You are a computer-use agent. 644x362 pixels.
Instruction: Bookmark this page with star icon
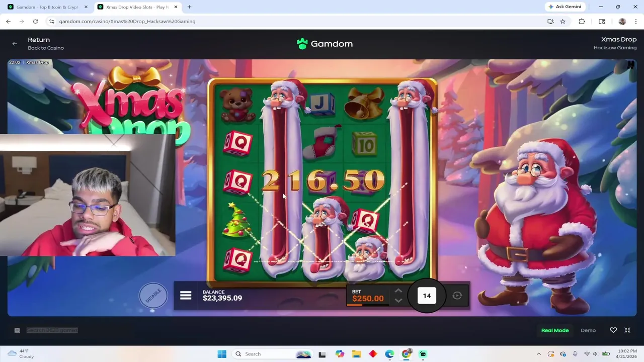pyautogui.click(x=562, y=22)
